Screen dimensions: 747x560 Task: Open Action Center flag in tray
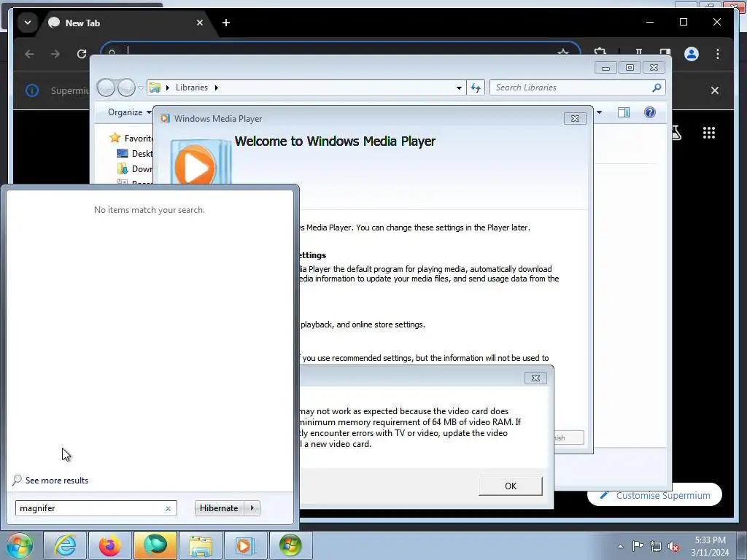pyautogui.click(x=638, y=546)
